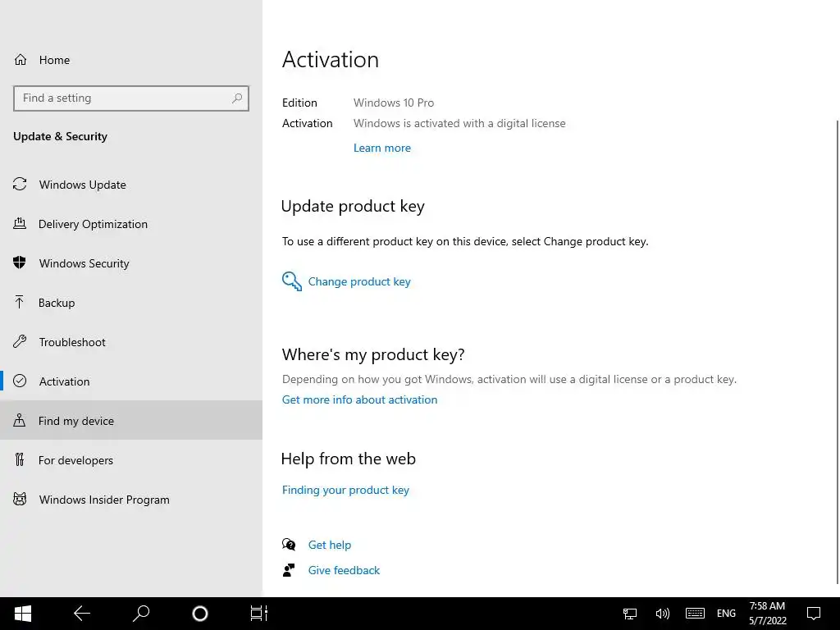Click the Find my device person icon
The image size is (840, 630).
pos(20,420)
